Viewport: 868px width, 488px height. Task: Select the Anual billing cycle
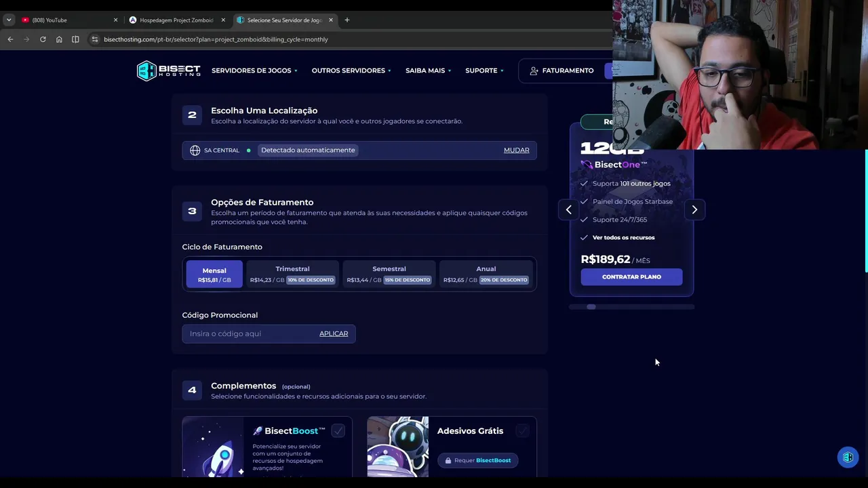(x=486, y=274)
